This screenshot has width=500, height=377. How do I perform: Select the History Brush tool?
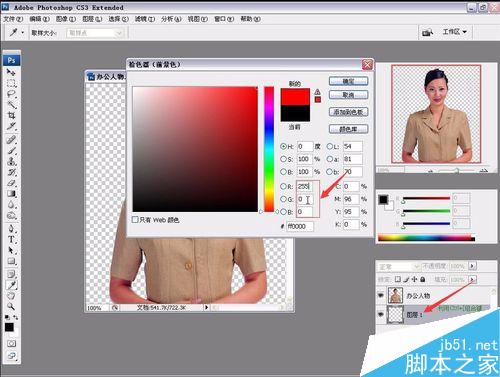click(11, 172)
